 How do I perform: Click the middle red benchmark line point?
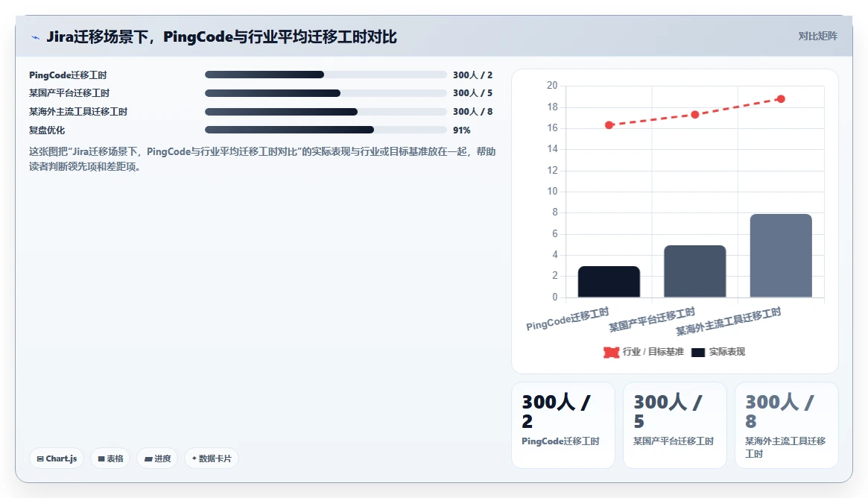(x=694, y=115)
